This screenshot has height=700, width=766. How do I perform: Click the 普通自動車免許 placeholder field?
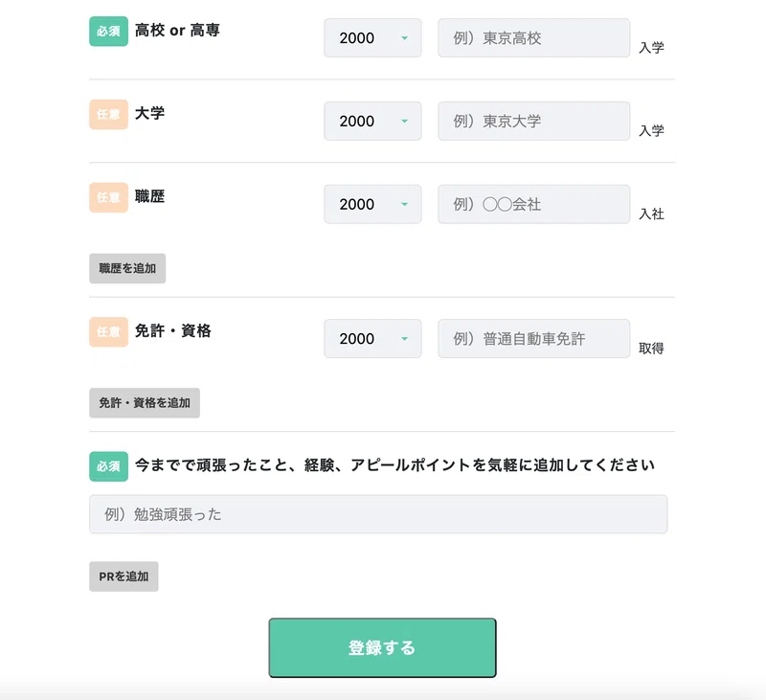click(534, 339)
